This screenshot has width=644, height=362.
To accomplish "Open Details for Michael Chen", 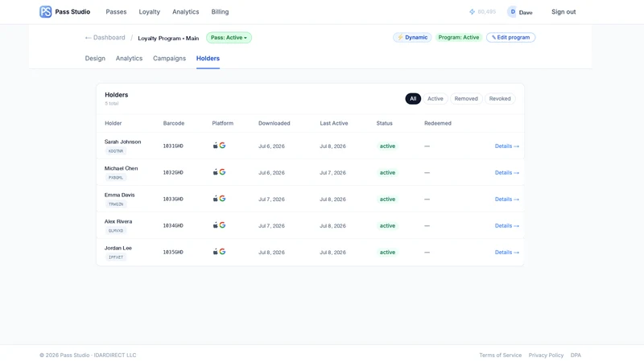I will 507,173.
